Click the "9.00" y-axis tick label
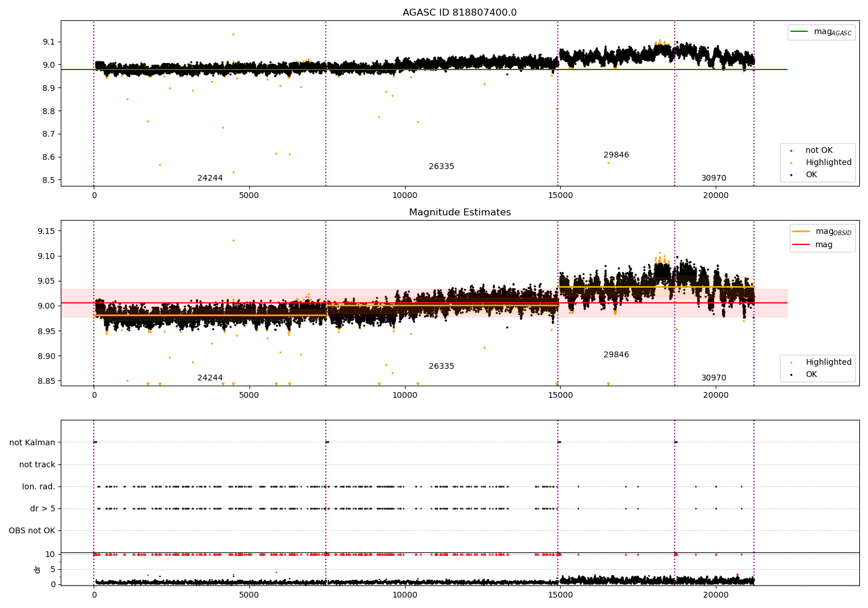868x608 pixels. (x=46, y=306)
